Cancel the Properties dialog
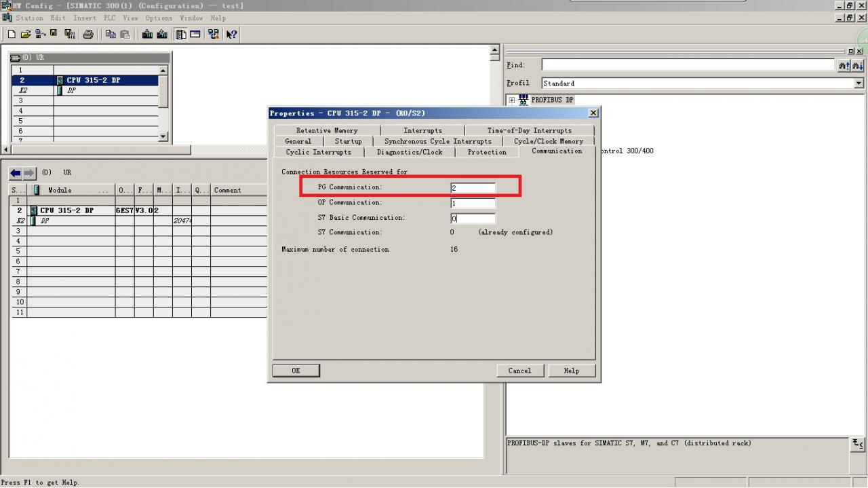Viewport: 868px width, 488px height. click(x=519, y=371)
